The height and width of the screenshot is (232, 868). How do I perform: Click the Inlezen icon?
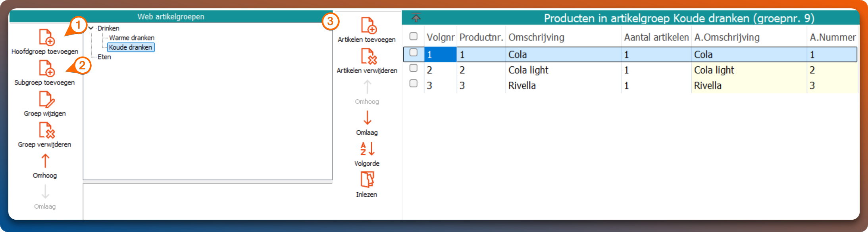[x=367, y=180]
